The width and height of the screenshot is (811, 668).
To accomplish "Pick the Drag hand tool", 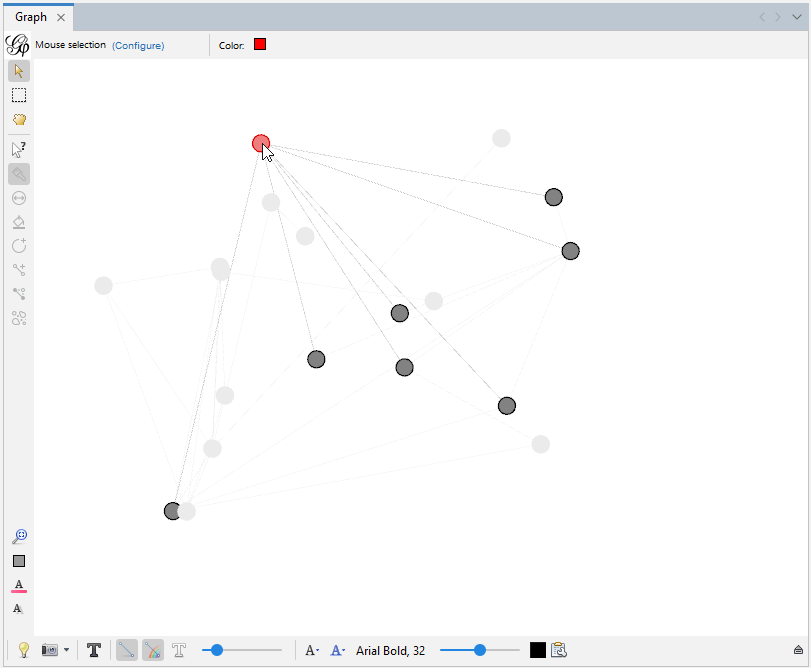I will [18, 119].
